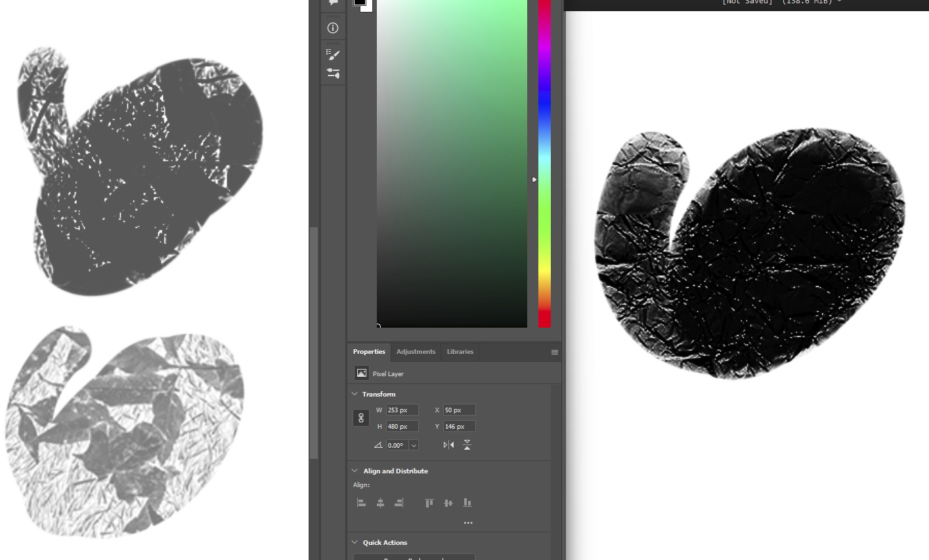Align vertical centers
Viewport: 929px width, 560px height.
pyautogui.click(x=448, y=502)
